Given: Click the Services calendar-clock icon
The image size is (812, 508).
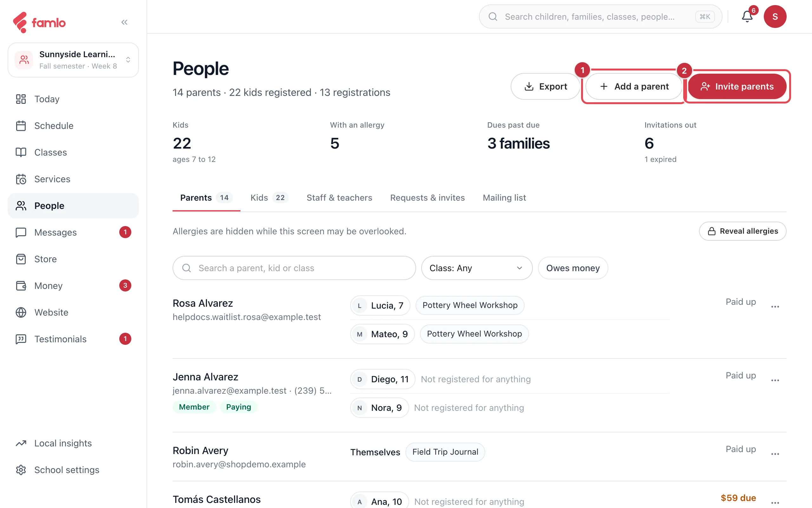Looking at the screenshot, I should [x=21, y=179].
